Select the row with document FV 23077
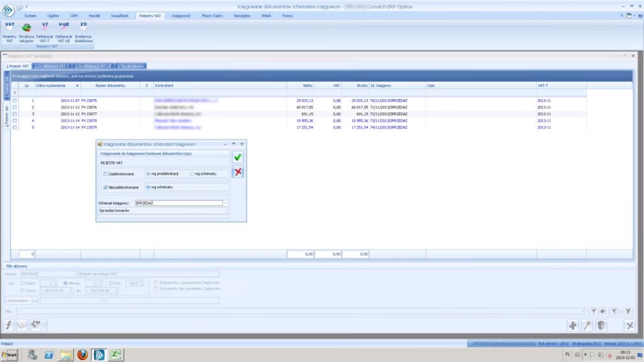Image resolution: width=644 pixels, height=362 pixels. [x=89, y=114]
